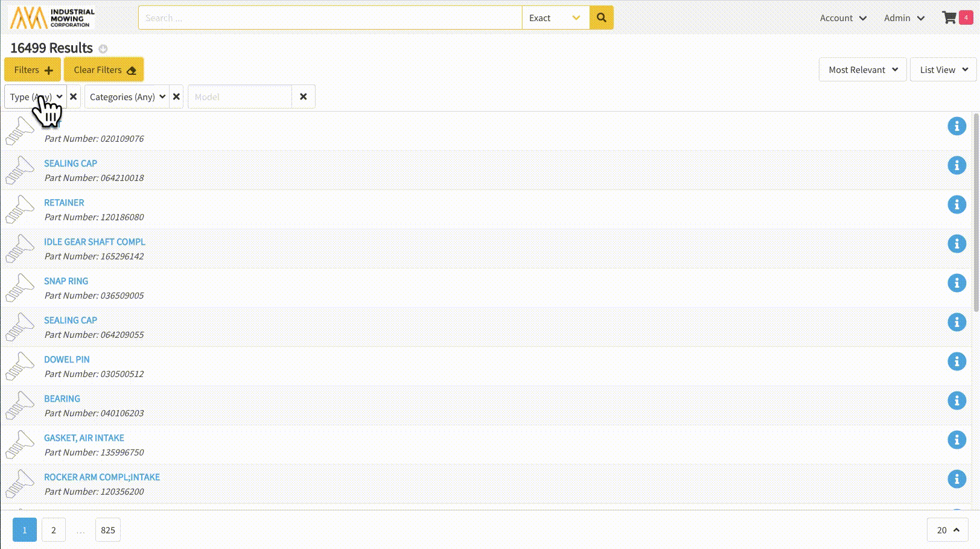
Task: Open the List View dropdown
Action: pyautogui.click(x=943, y=70)
